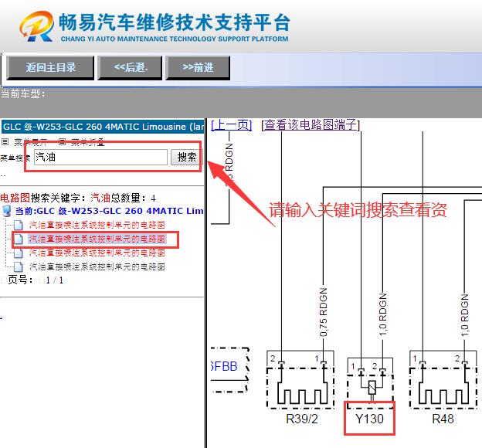Click document icon of the gray 电路图 entry
The width and height of the screenshot is (482, 448).
tap(18, 266)
